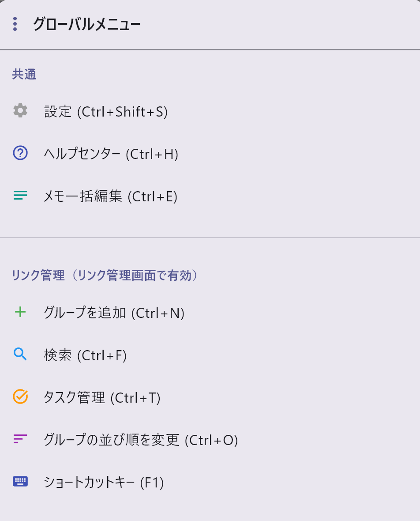Click the リンク管理 section header
The width and height of the screenshot is (420, 521).
click(105, 275)
